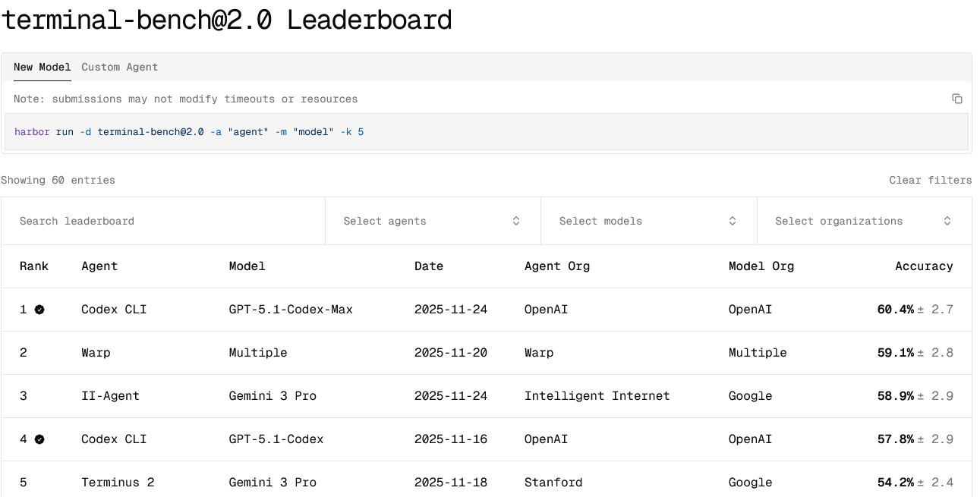
Task: Switch to the Custom Agent tab
Action: pyautogui.click(x=119, y=67)
